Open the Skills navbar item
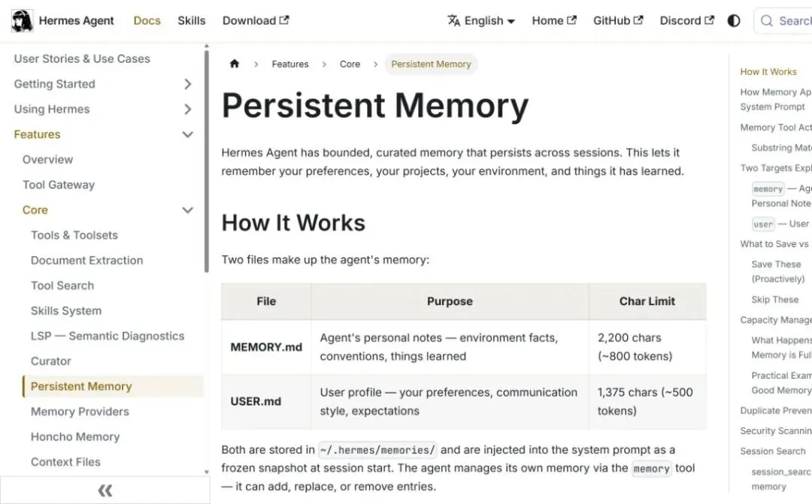 pos(192,21)
